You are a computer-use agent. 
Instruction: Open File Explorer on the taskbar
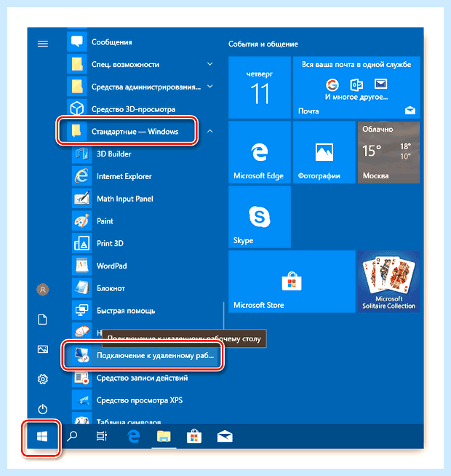pos(164,437)
